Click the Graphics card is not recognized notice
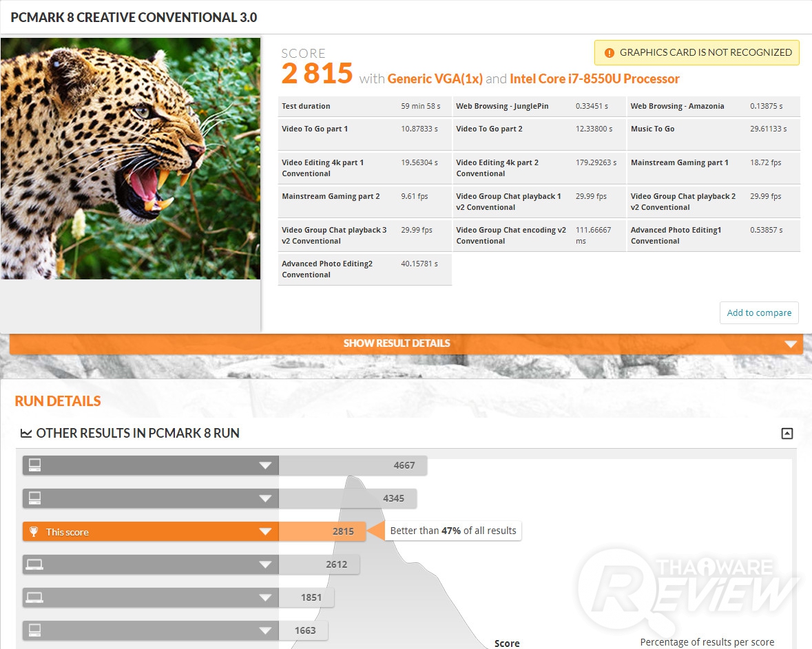812x649 pixels. click(x=696, y=53)
